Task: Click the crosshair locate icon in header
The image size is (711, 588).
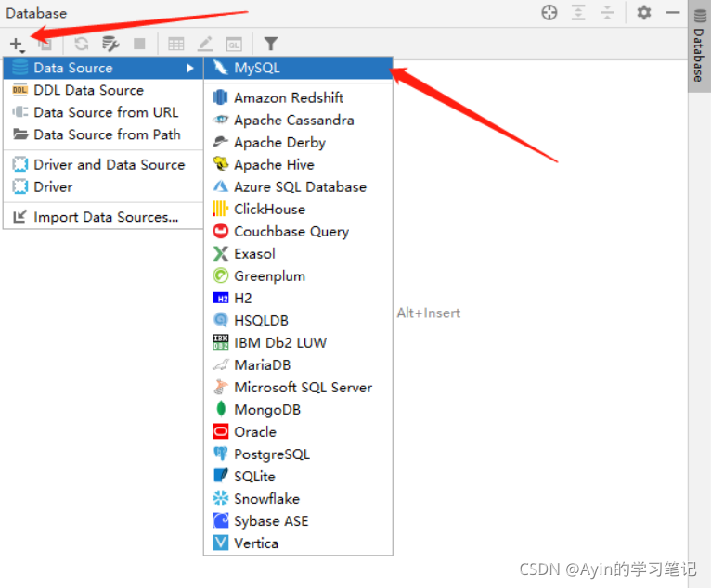Action: pyautogui.click(x=549, y=13)
